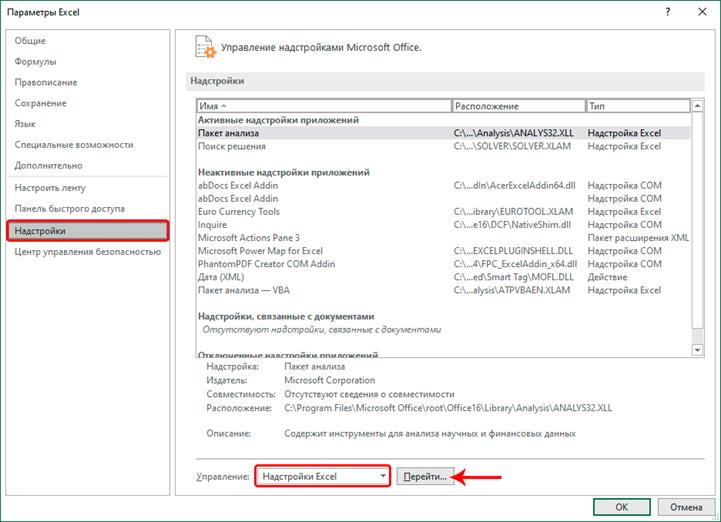
Task: Click scroll up arrow of add-ins list
Action: [697, 106]
